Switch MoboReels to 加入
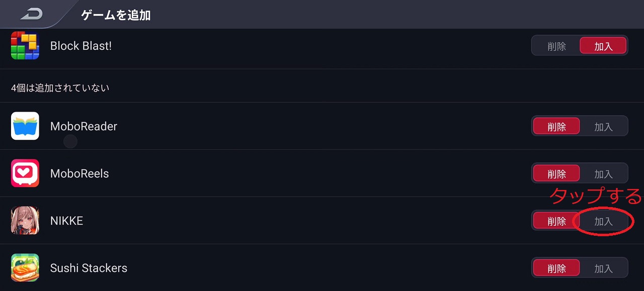This screenshot has height=291, width=644. (603, 174)
